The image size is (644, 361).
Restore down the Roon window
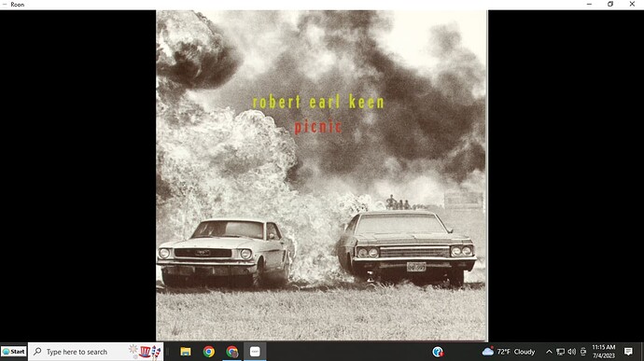[x=610, y=4]
